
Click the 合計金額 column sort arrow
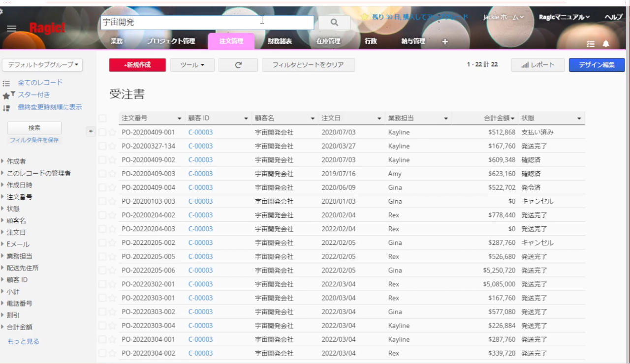(512, 119)
